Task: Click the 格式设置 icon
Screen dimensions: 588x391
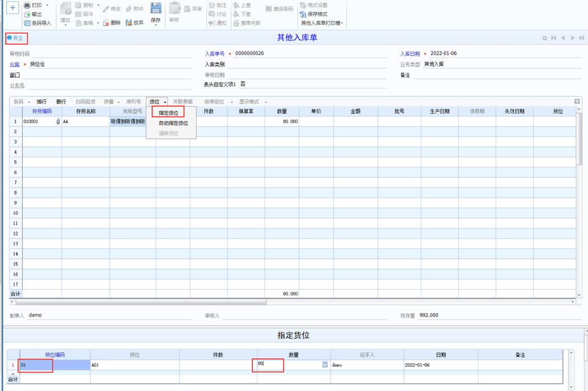Action: [303, 5]
